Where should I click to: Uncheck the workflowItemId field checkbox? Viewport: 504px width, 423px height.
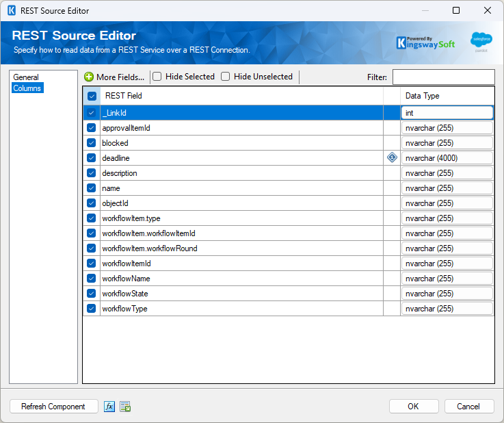tap(91, 264)
